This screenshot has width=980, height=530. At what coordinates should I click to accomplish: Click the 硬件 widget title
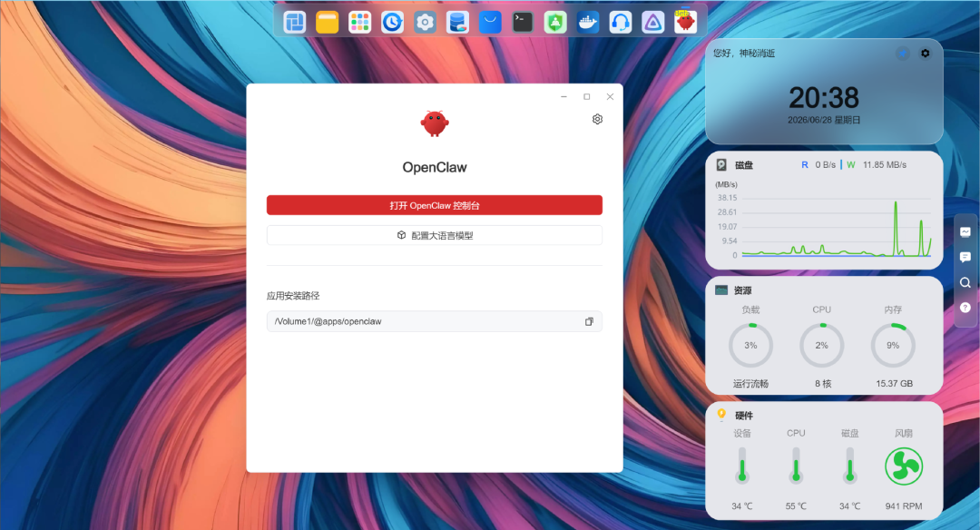[744, 416]
